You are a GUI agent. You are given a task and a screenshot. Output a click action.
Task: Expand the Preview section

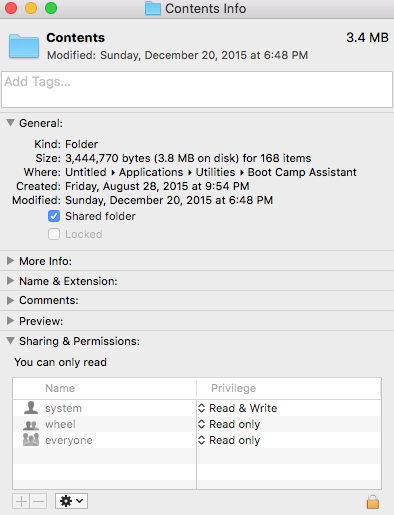(x=11, y=321)
